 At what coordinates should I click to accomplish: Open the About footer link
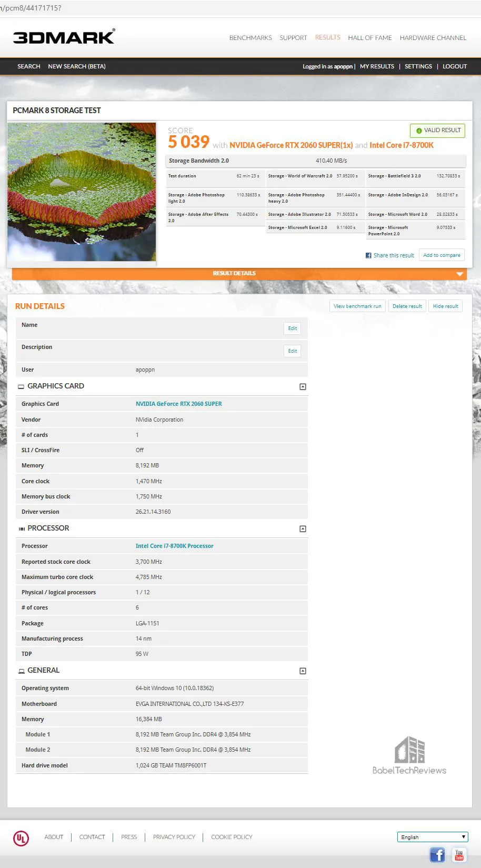tap(54, 837)
